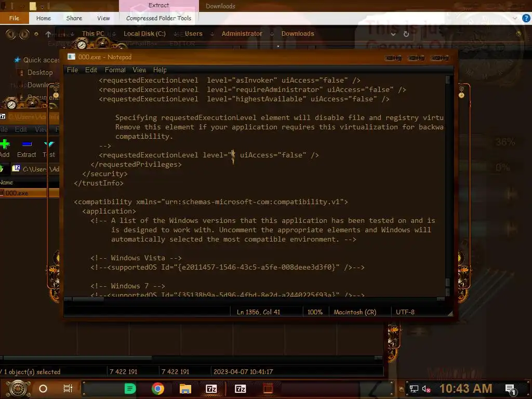
Task: Click Explorer back navigation arrow
Action: 10,34
